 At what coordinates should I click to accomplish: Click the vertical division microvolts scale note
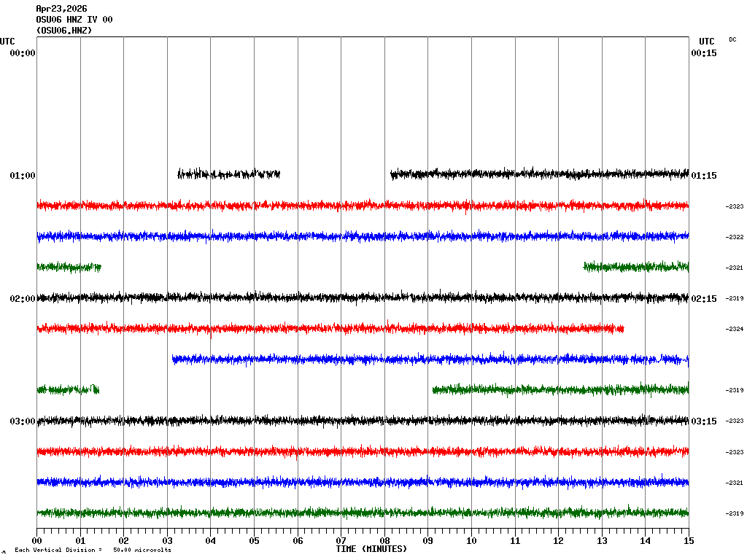93,551
